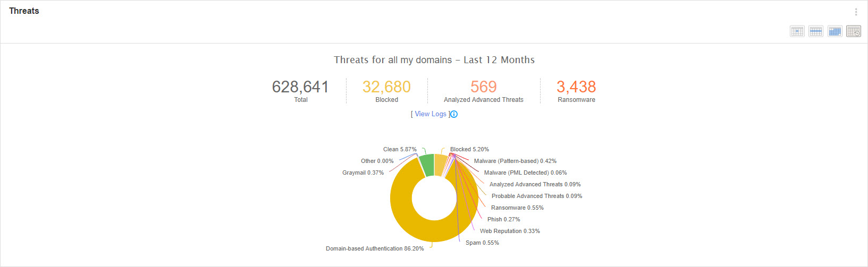
Task: Click the Domain-based Authentication 86.20% label
Action: point(375,248)
